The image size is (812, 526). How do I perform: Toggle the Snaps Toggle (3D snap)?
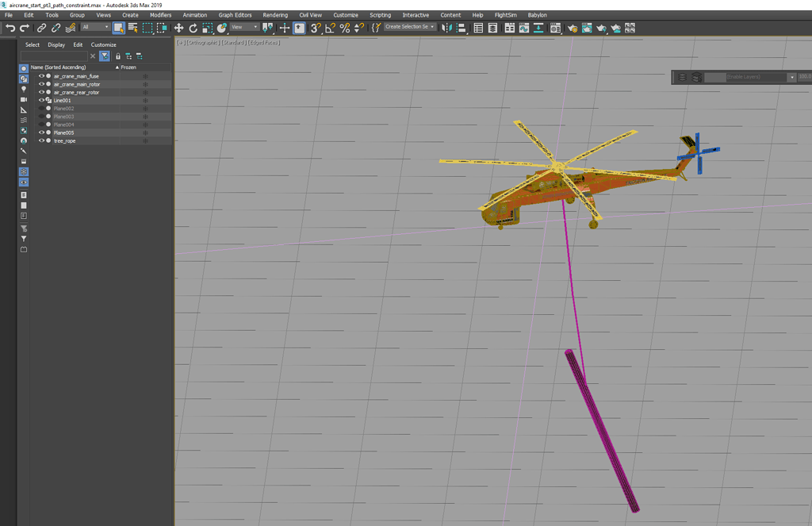click(316, 27)
